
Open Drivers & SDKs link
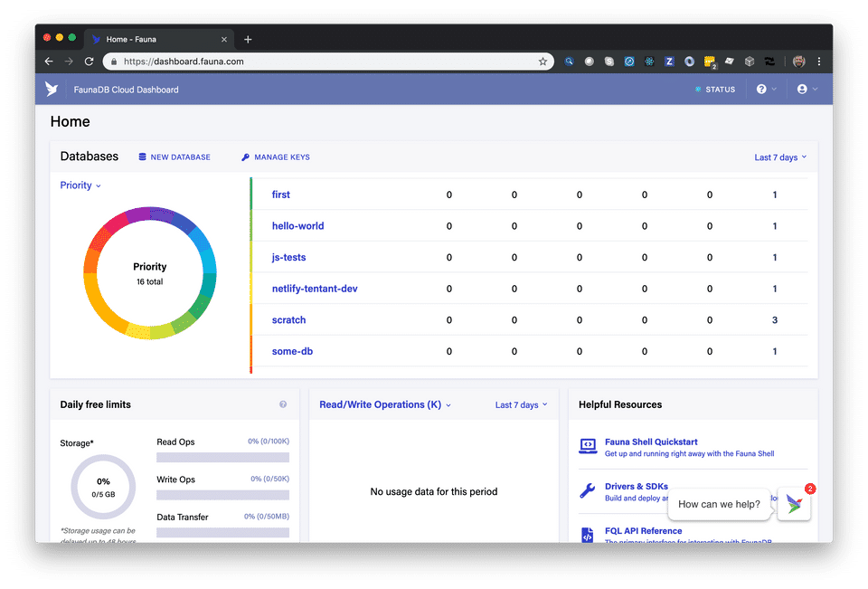[x=636, y=486]
